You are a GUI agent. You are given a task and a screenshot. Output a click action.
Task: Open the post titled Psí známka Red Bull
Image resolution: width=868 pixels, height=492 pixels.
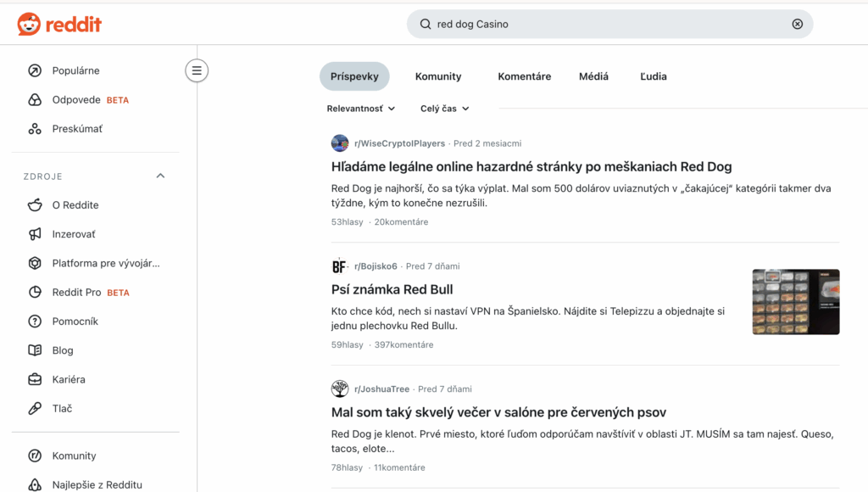[x=392, y=289]
